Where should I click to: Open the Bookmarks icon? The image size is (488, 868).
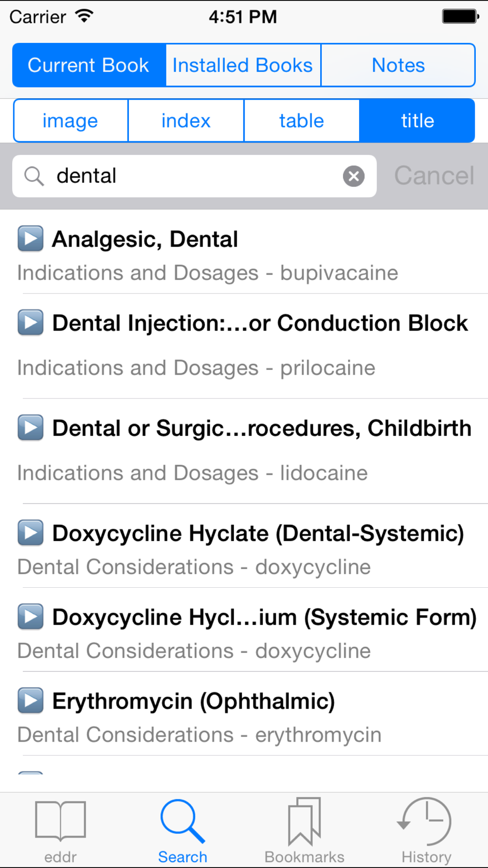304,822
